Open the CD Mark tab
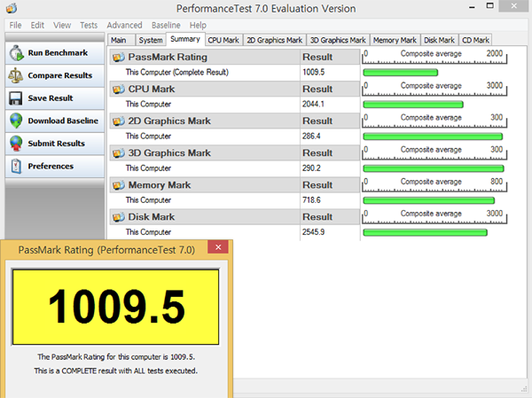Image resolution: width=532 pixels, height=398 pixels. pyautogui.click(x=475, y=40)
